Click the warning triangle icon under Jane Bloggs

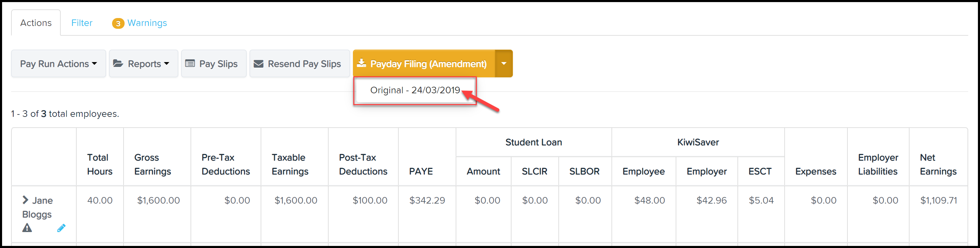[x=27, y=228]
